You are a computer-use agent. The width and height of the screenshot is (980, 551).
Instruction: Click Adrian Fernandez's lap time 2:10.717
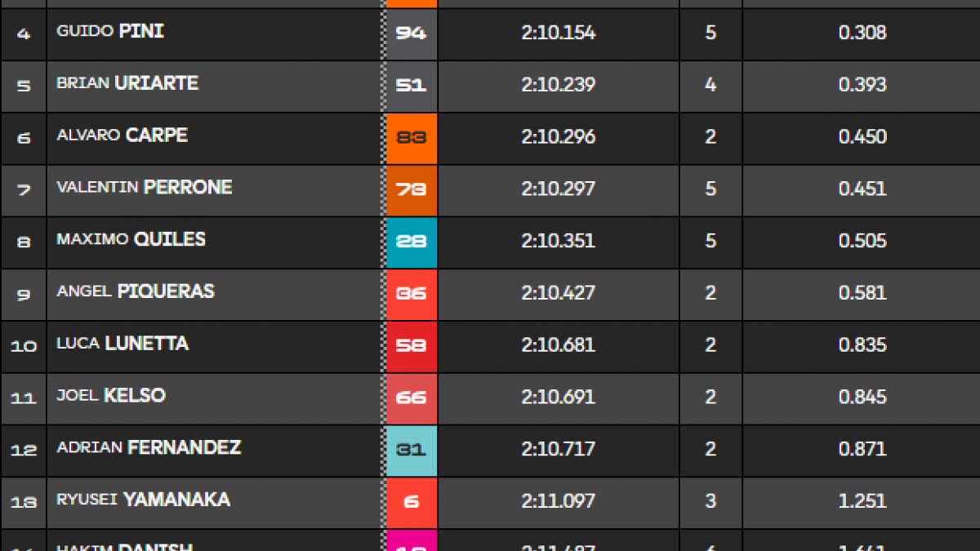tap(559, 449)
